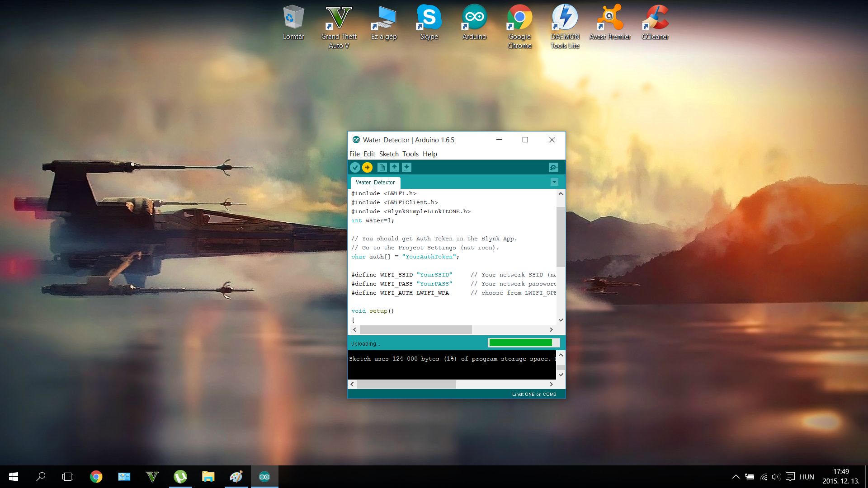Click editor scroll left arrow
This screenshot has height=488, width=868.
(354, 330)
